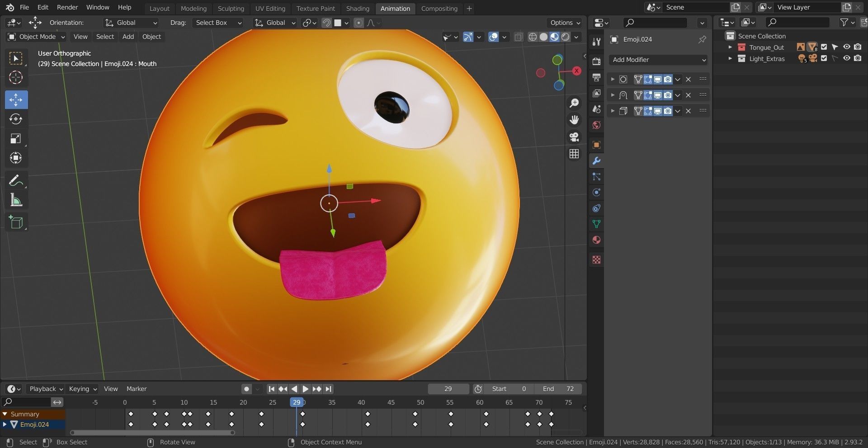Screen dimensions: 868x448
Task: Open the Drag Select Box dropdown
Action: (x=218, y=23)
